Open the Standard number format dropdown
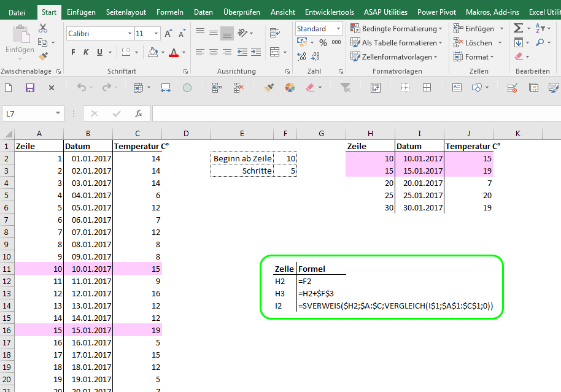 pyautogui.click(x=338, y=29)
